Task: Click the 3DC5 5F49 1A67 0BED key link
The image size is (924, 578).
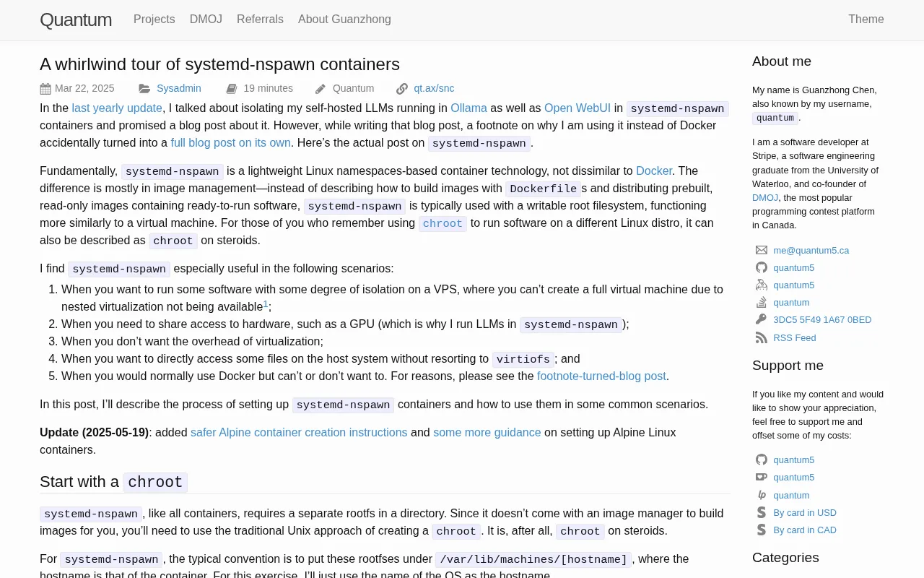Action: [x=822, y=319]
